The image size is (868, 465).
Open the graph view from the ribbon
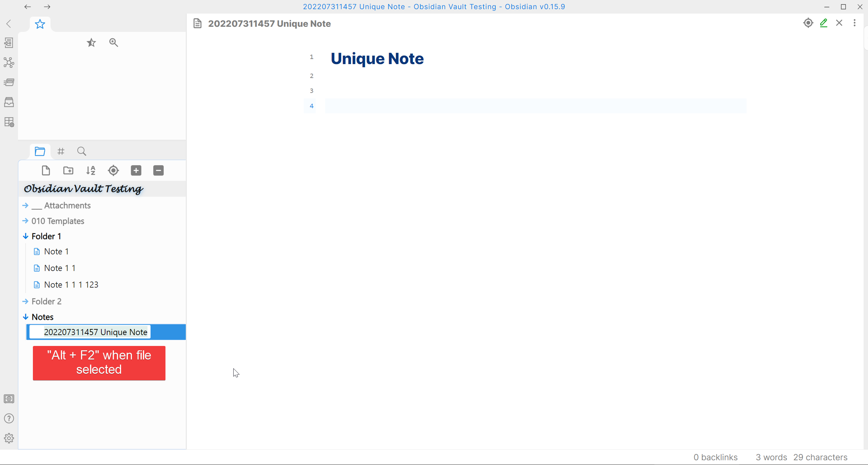[x=9, y=62]
